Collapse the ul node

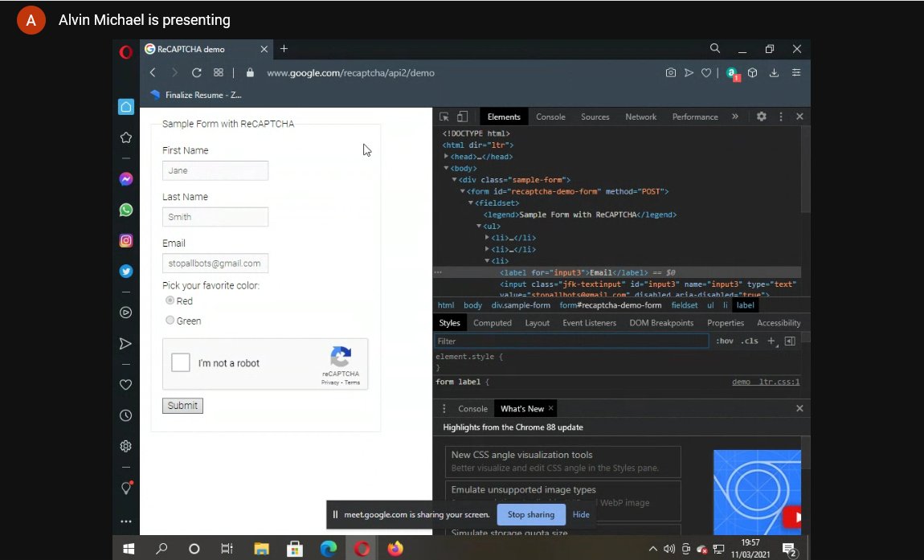pyautogui.click(x=479, y=226)
